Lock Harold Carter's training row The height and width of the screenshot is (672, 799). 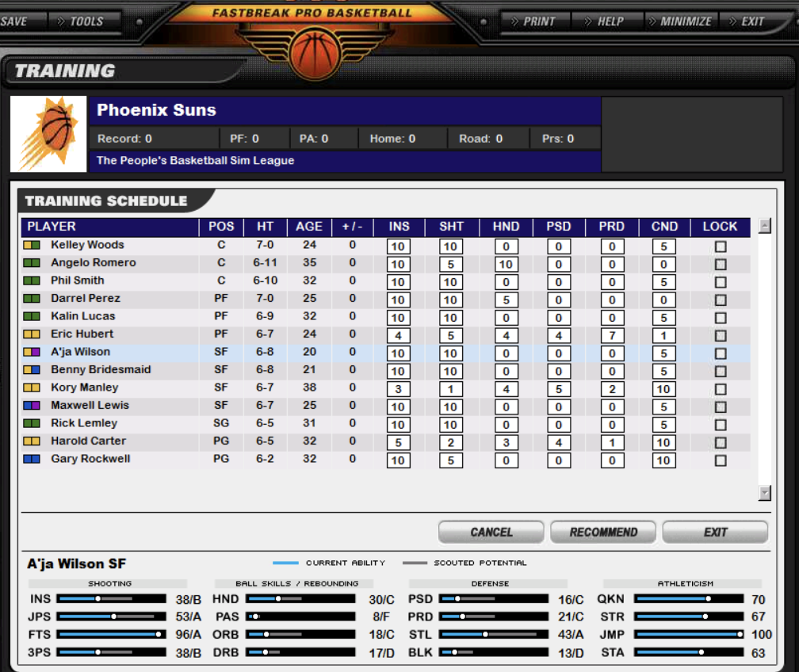point(720,443)
